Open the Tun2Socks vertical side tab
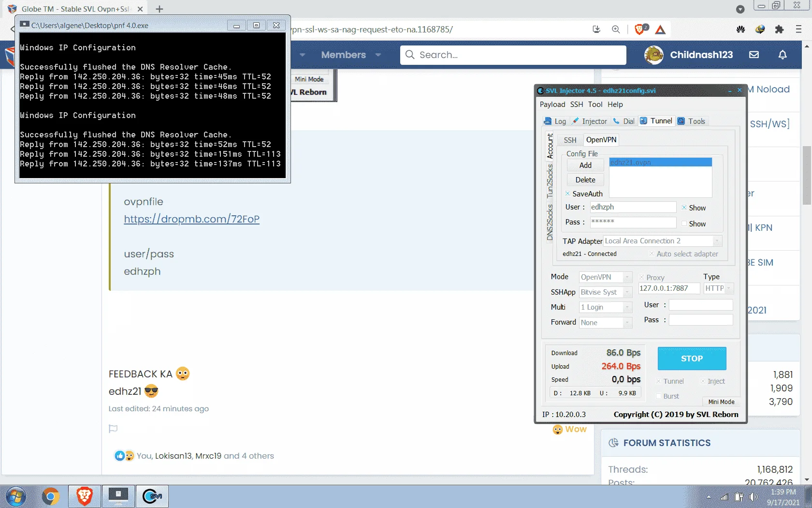The image size is (812, 508). click(550, 181)
